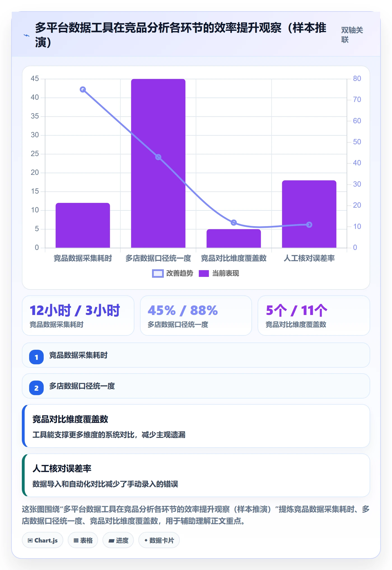Click the chart title 多平台数据工具 heading
This screenshot has height=570, width=392.
181,35
